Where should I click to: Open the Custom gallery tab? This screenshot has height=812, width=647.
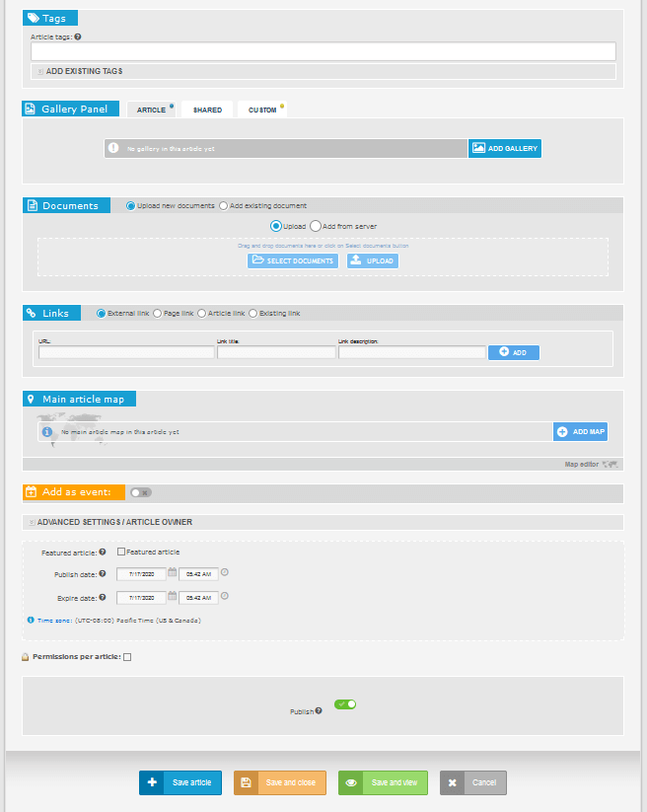262,110
